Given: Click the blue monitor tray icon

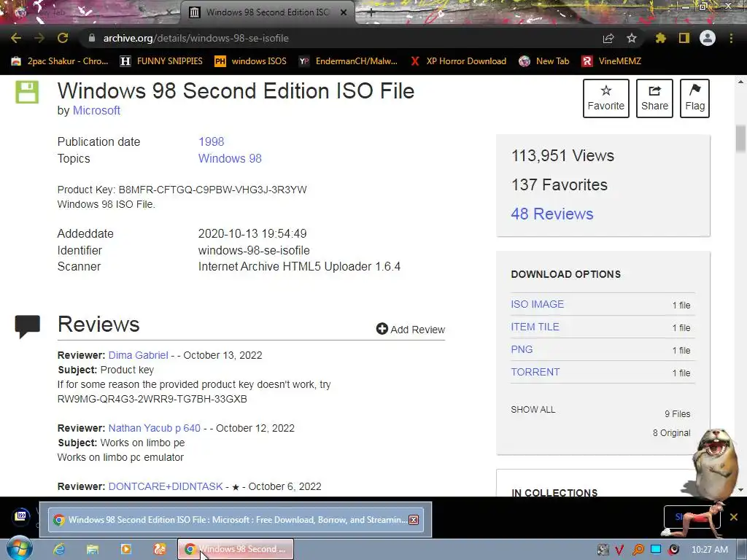Looking at the screenshot, I should pyautogui.click(x=656, y=550).
